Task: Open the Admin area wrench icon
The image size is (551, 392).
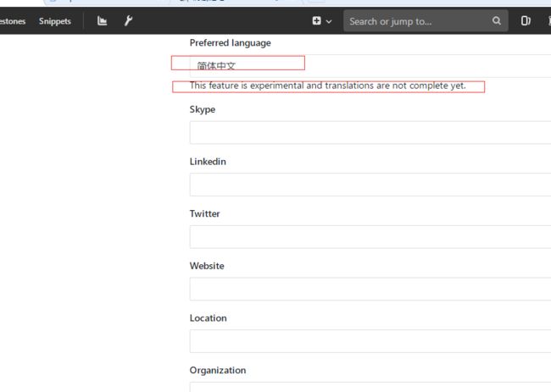Action: [x=128, y=20]
